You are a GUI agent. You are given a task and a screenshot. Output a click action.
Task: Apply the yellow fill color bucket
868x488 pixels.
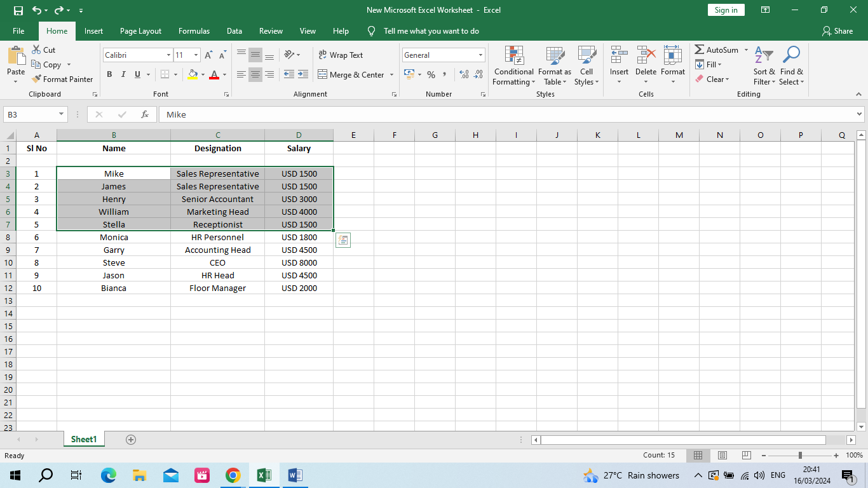(193, 74)
